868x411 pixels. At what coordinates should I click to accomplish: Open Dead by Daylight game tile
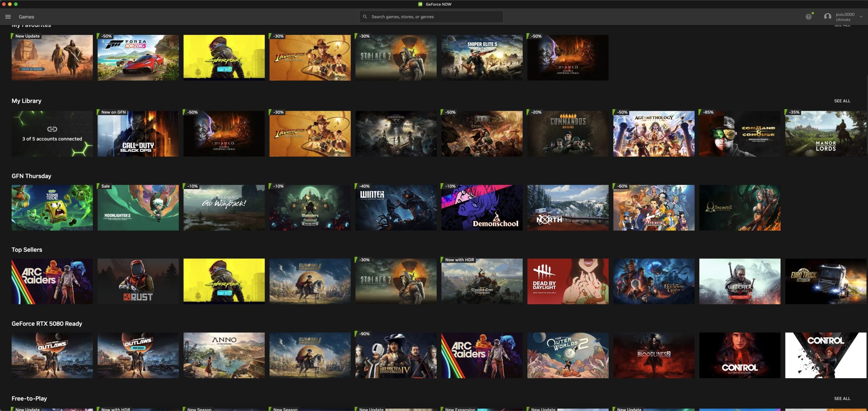(x=568, y=282)
